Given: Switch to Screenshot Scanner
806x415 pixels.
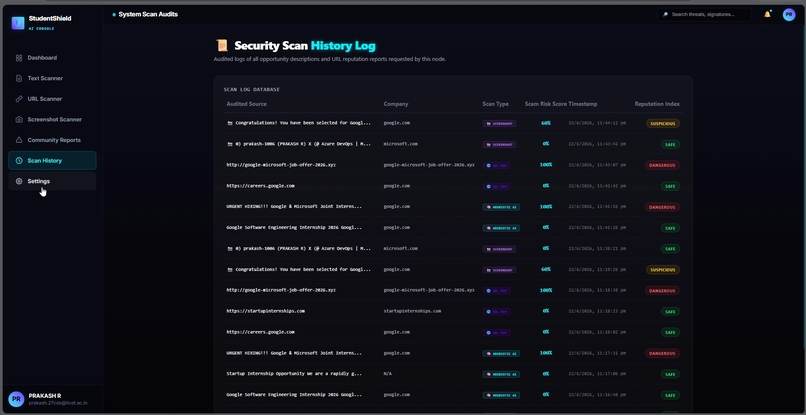Looking at the screenshot, I should [52, 120].
